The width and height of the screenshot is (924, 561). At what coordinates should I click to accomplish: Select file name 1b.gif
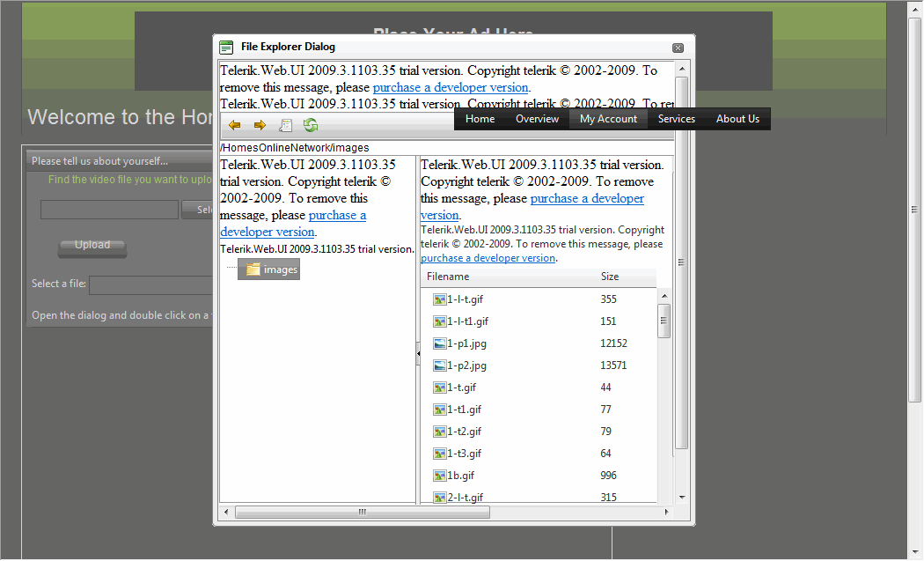(x=461, y=475)
